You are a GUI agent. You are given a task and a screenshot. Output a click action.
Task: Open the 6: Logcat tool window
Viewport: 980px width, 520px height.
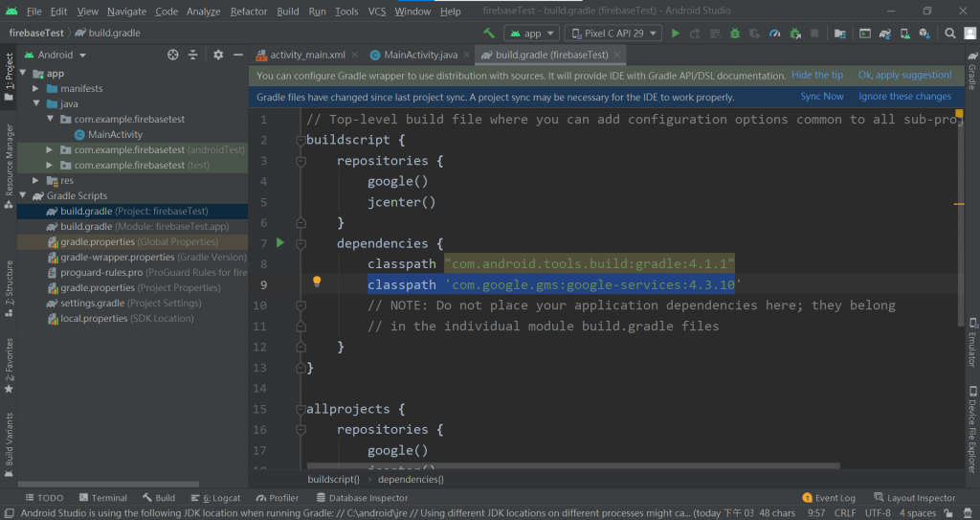click(x=215, y=498)
